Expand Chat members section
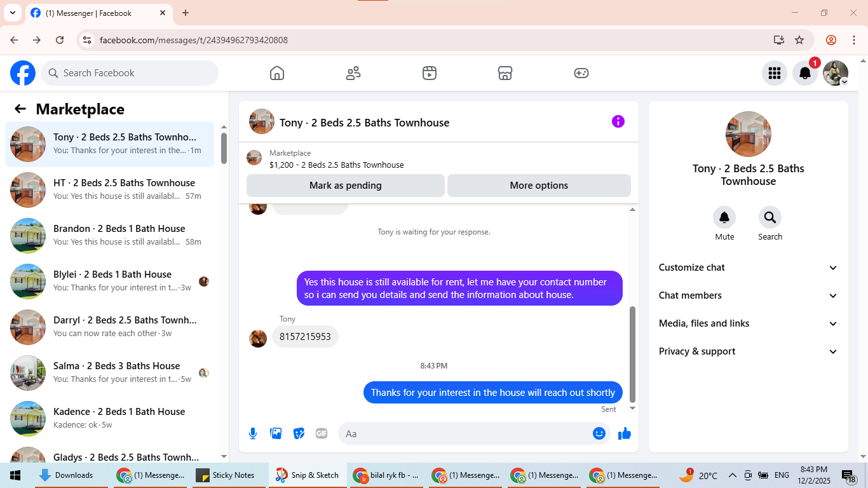 [749, 295]
